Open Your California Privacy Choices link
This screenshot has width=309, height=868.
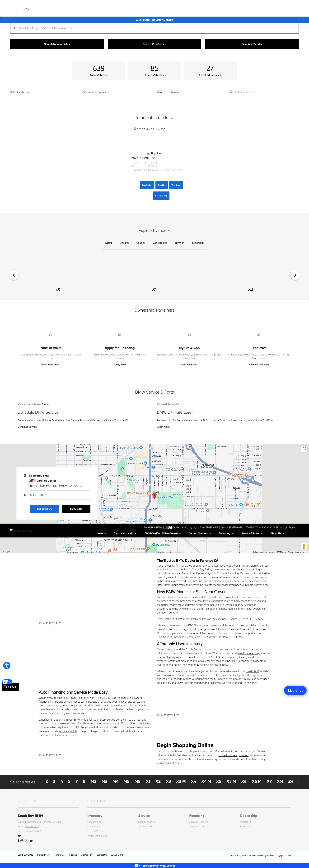(159, 866)
